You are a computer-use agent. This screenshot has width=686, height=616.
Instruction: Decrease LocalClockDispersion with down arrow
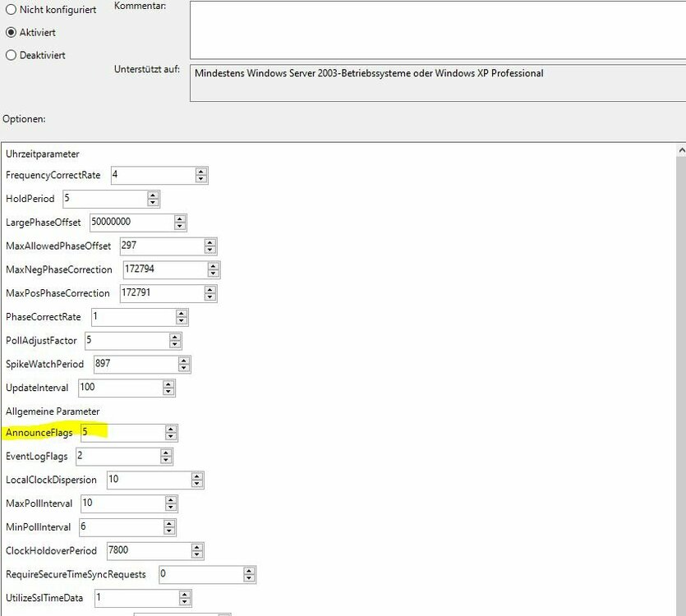[x=197, y=484]
